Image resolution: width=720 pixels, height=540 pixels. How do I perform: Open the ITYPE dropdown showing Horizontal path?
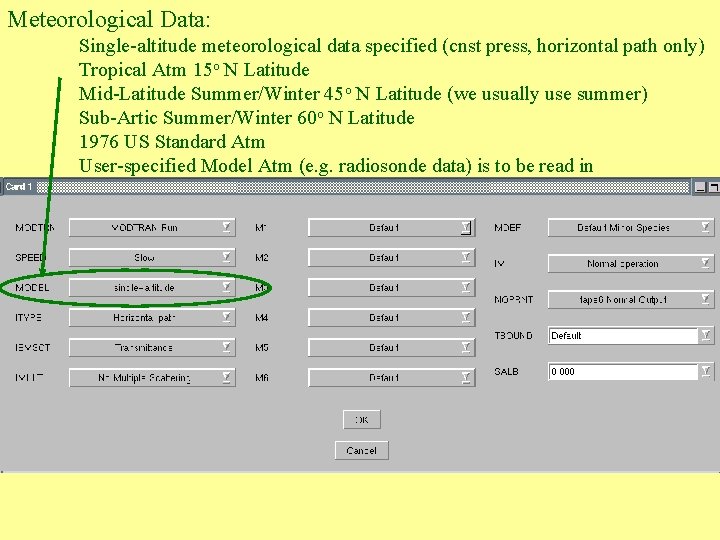152,318
